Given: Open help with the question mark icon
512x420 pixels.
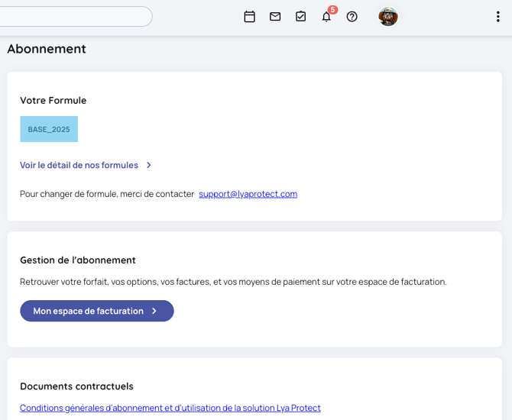Looking at the screenshot, I should pyautogui.click(x=352, y=17).
